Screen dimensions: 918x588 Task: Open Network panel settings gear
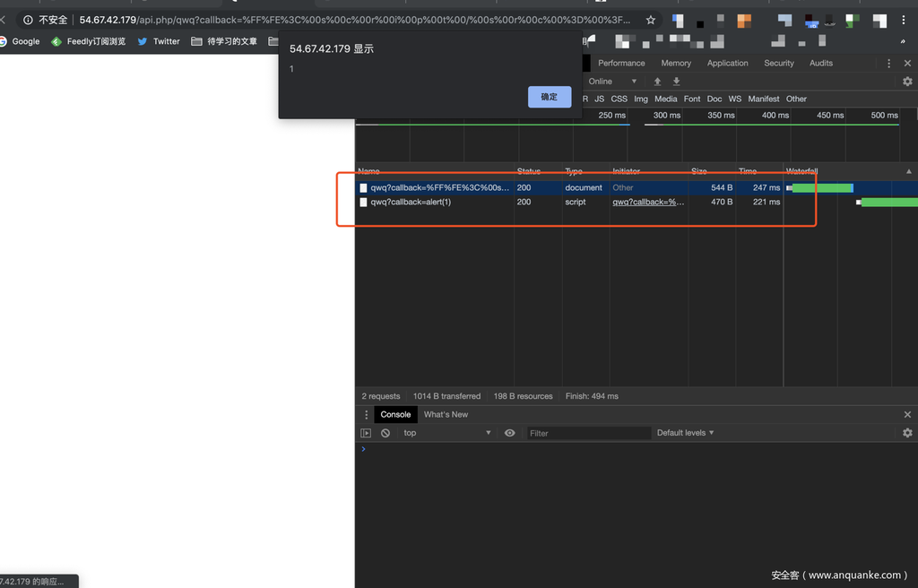907,82
